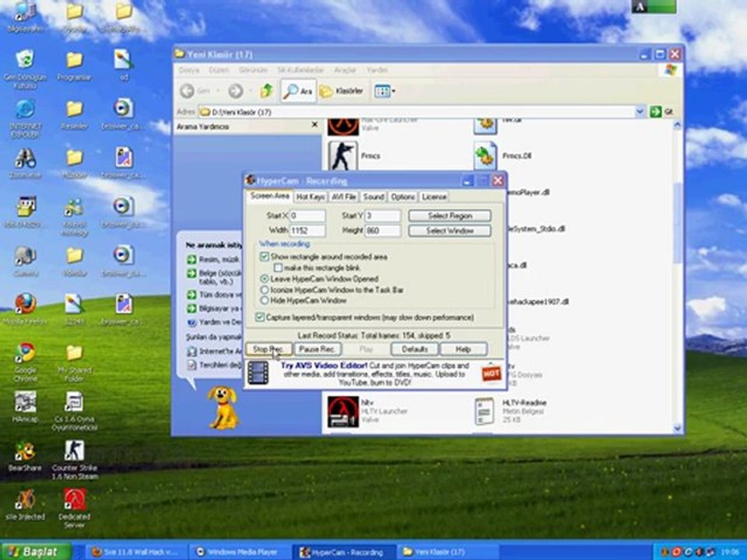Viewport: 747px width, 560px height.
Task: Select Iconize HyperCam Window to Task Bar
Action: 264,289
